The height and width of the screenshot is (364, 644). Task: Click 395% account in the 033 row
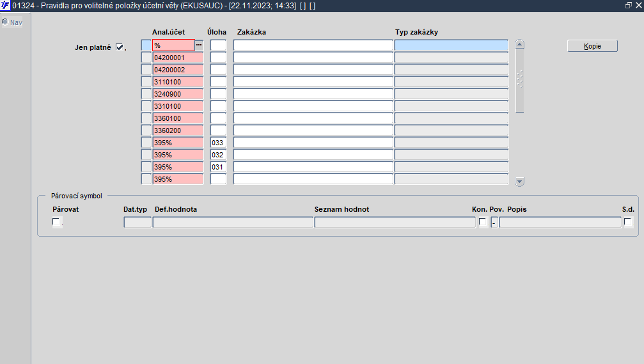coord(178,143)
